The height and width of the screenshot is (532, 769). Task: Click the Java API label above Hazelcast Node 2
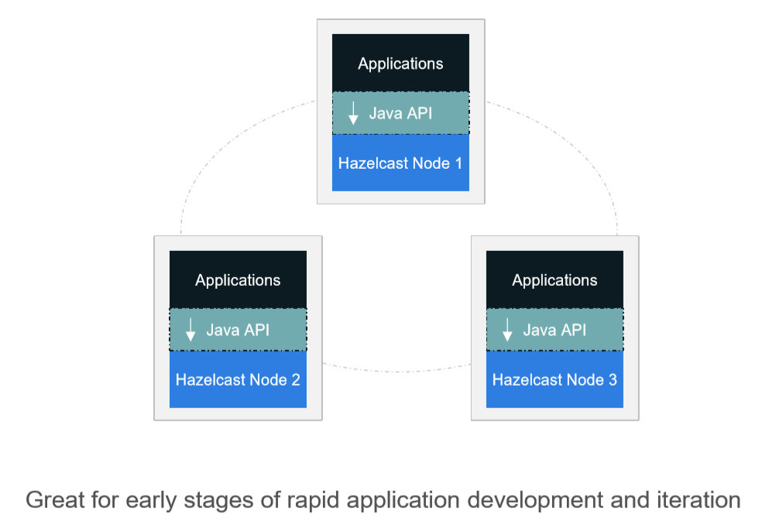point(238,330)
